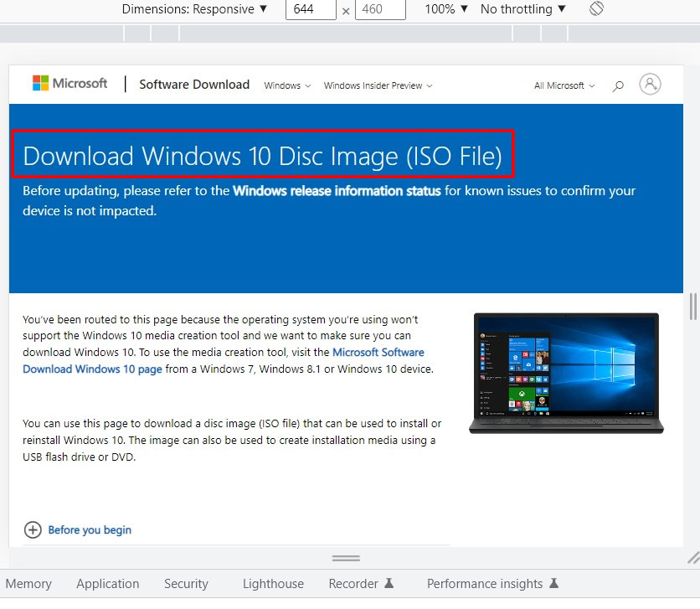Switch to the Recorder tab
Viewport: 700px width, 609px height.
[x=361, y=584]
